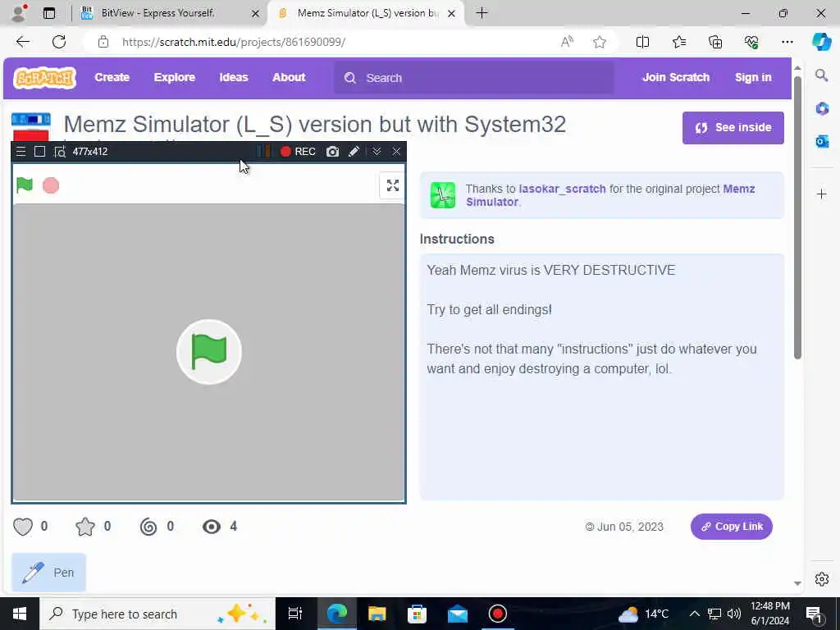Image resolution: width=840 pixels, height=630 pixels.
Task: Open the Ideas page
Action: click(234, 78)
